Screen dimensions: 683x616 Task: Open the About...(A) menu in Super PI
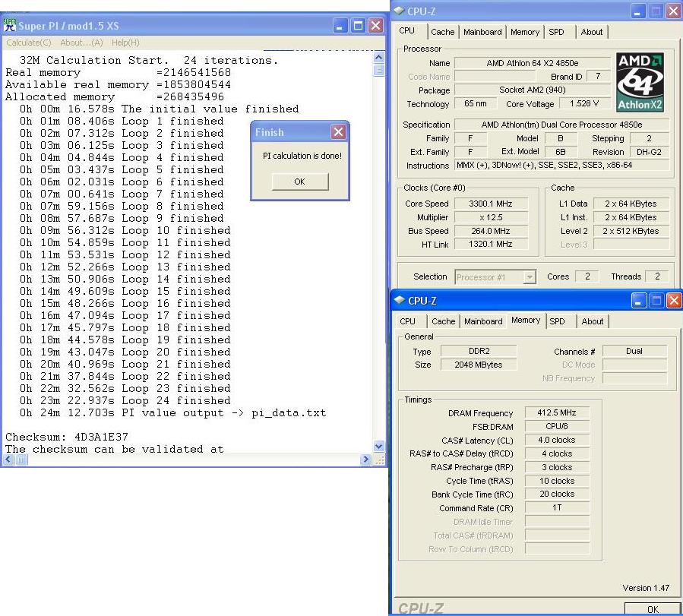tap(81, 43)
